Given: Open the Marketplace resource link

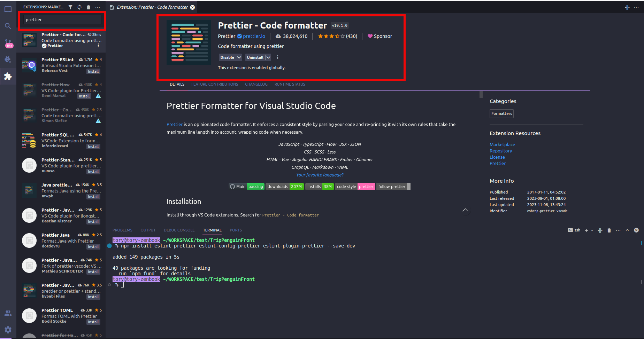Looking at the screenshot, I should tap(502, 144).
